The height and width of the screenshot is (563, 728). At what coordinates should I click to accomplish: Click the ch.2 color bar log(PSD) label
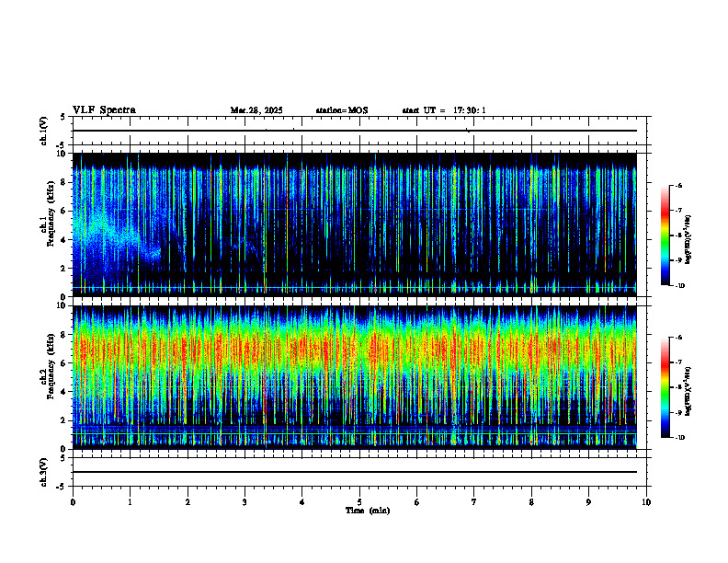click(x=688, y=392)
